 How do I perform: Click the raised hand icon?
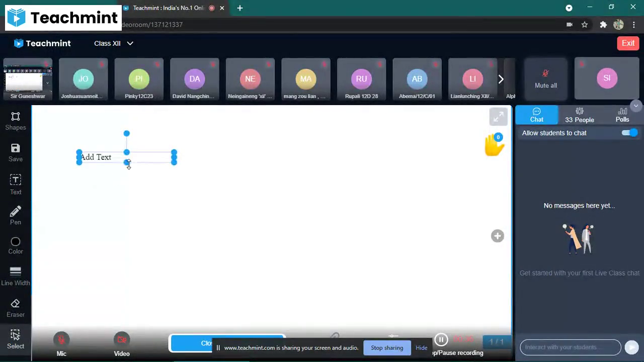tap(494, 145)
